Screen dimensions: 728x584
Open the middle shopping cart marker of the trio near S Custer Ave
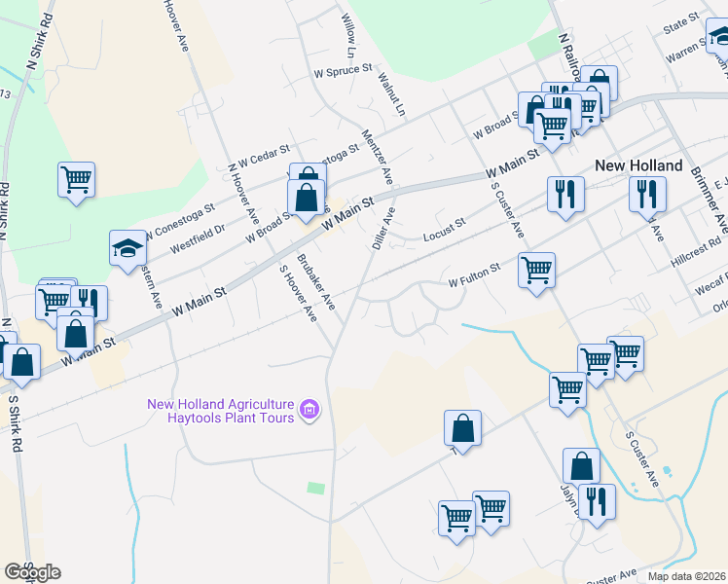(x=595, y=364)
